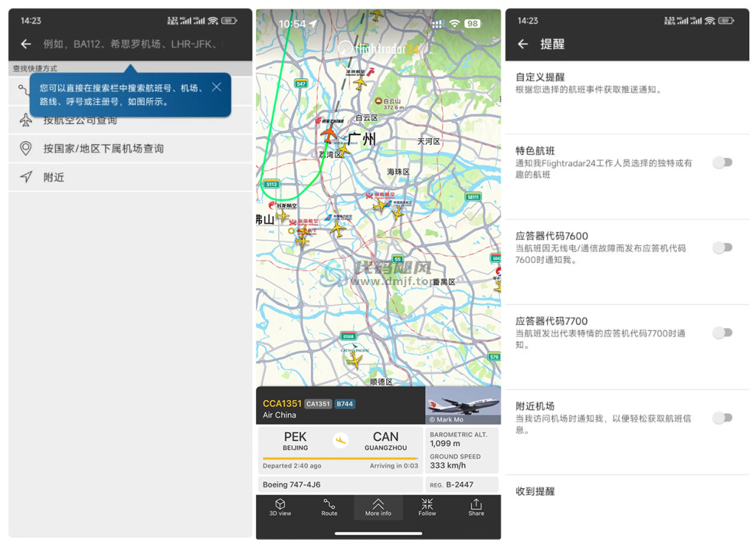
Task: Tap the Boeing 747-4J6 aircraft field
Action: 340,484
